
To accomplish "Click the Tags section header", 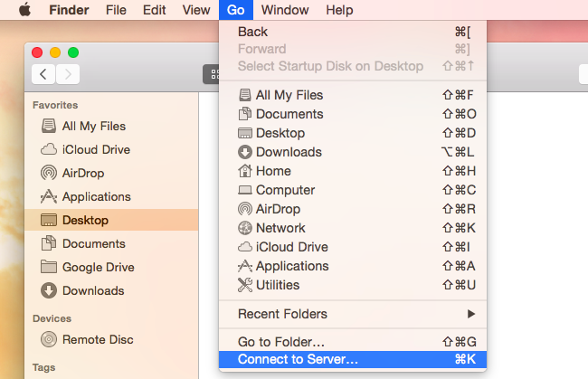I will point(43,368).
